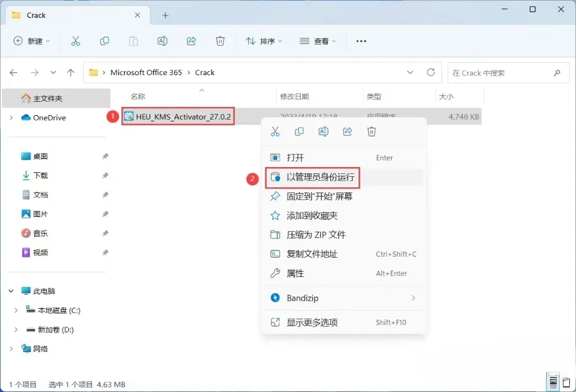
Task: Expand the address bar history dropdown
Action: tap(410, 72)
